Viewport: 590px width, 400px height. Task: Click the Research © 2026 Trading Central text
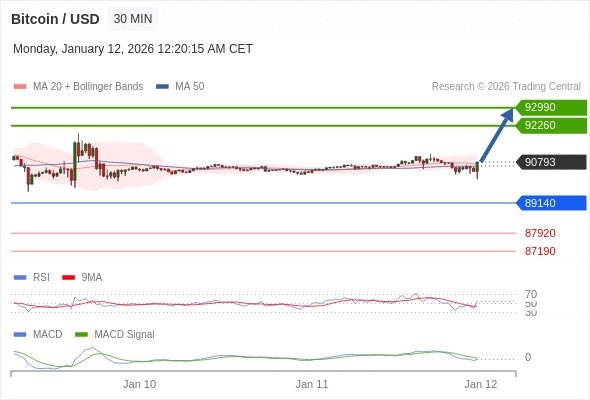click(x=506, y=87)
